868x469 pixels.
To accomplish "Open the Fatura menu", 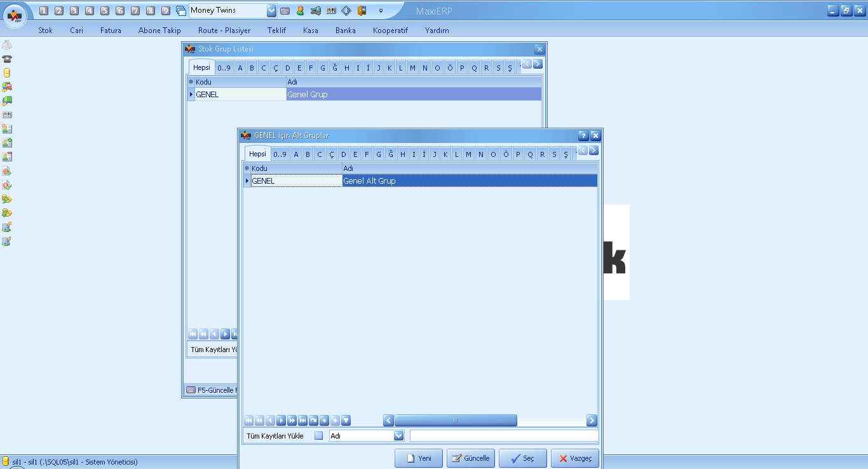I will tap(111, 30).
